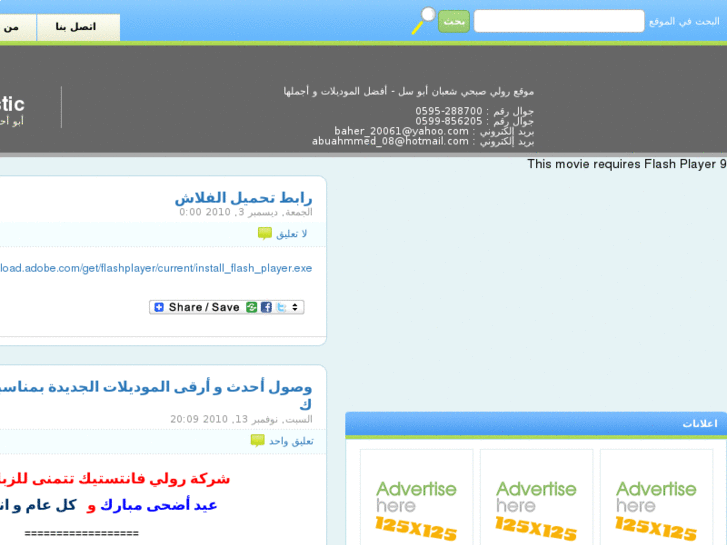Click the green share icon in Share widget

(x=251, y=307)
